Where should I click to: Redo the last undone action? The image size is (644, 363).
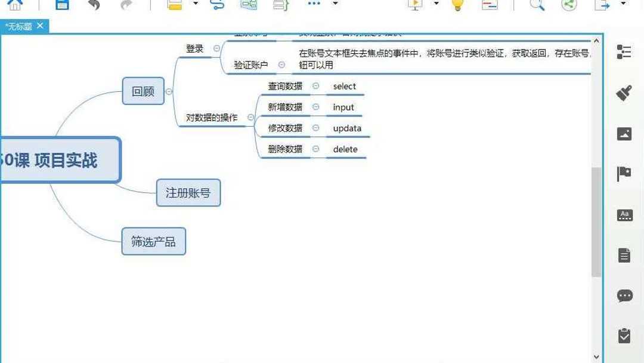(x=125, y=5)
